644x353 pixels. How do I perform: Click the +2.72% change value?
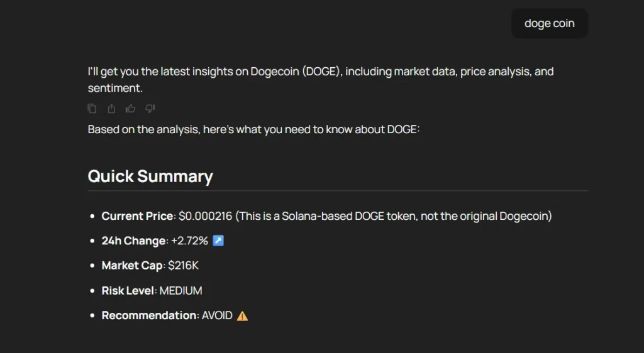[x=189, y=241]
